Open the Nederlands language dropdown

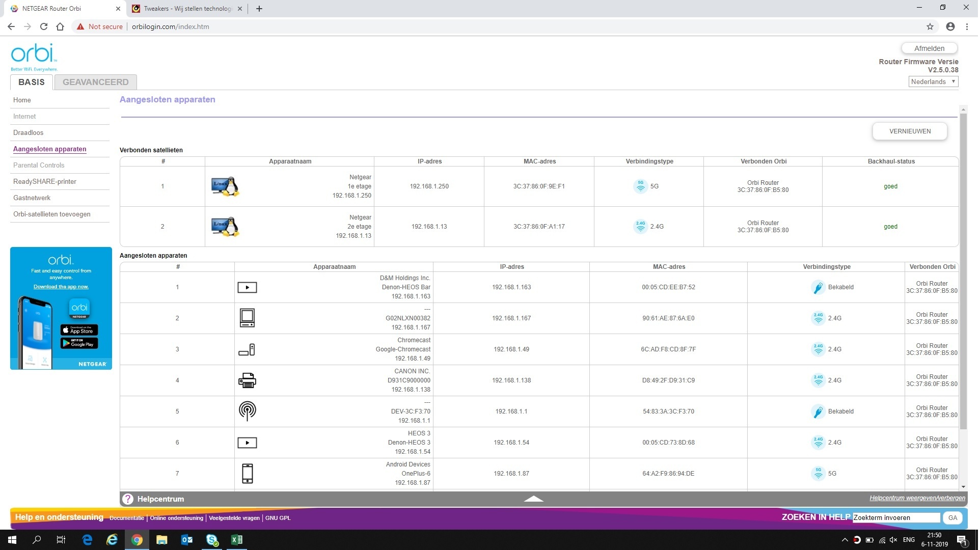click(x=933, y=82)
